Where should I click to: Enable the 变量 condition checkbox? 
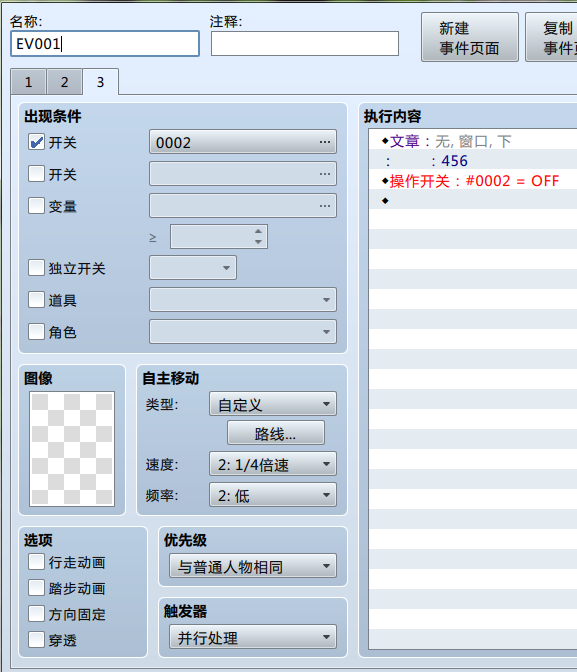pyautogui.click(x=36, y=205)
